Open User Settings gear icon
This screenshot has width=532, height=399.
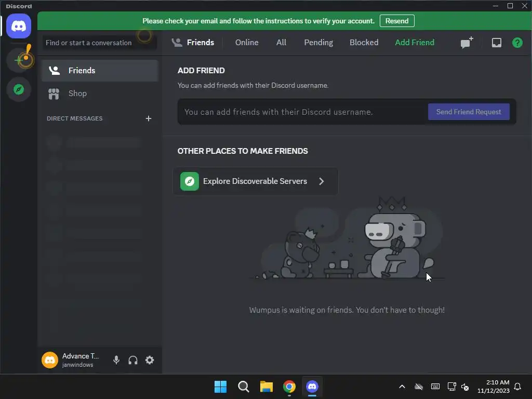click(150, 360)
